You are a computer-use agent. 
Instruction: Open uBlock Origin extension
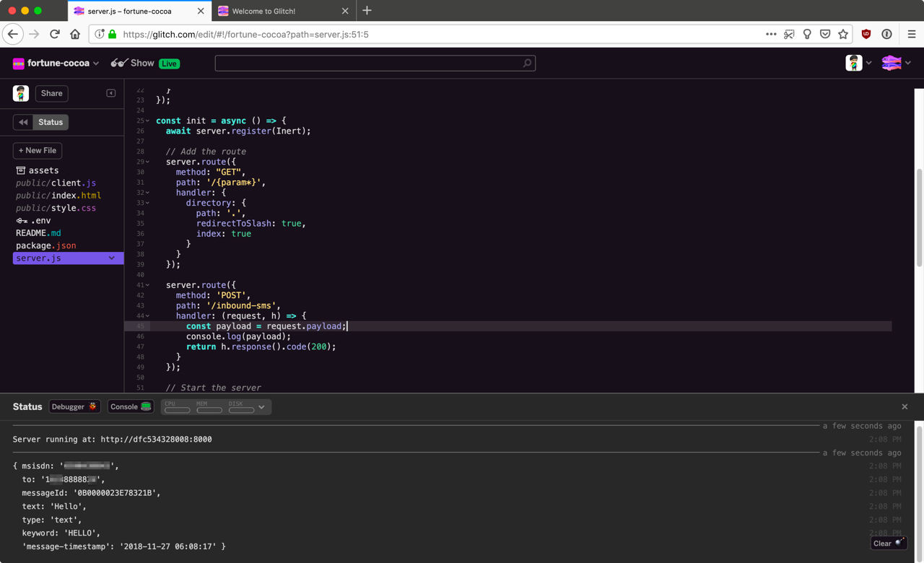(866, 34)
